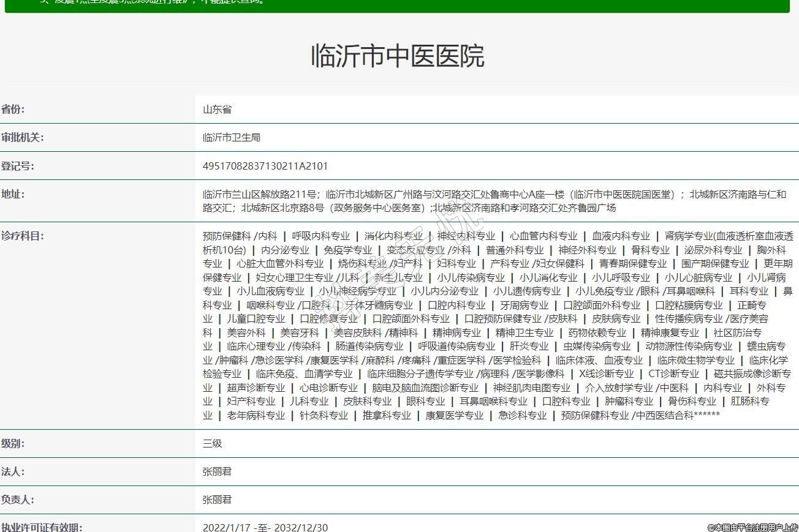
Task: Click 针灸科专业 in the department list
Action: click(324, 415)
